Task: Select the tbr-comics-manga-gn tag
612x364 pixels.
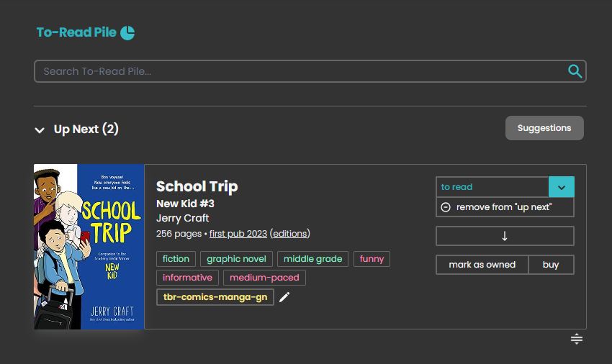Action: click(215, 297)
